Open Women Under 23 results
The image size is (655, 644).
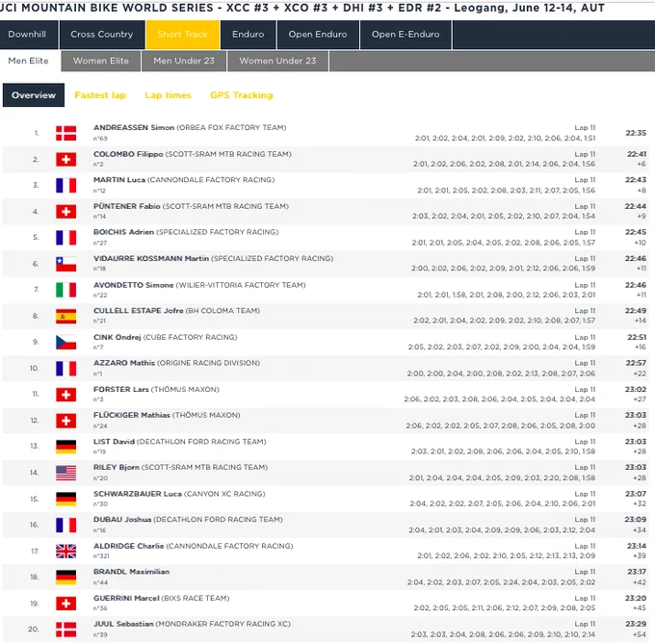pos(277,61)
